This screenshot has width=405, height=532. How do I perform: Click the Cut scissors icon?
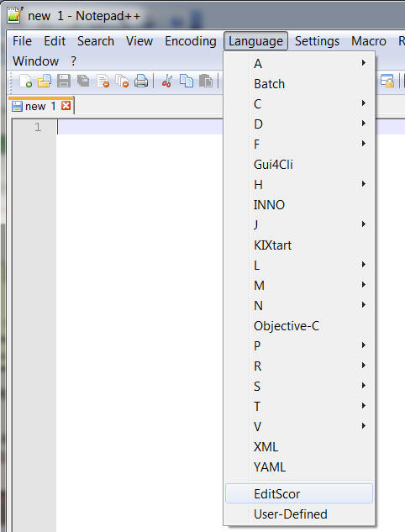point(167,81)
